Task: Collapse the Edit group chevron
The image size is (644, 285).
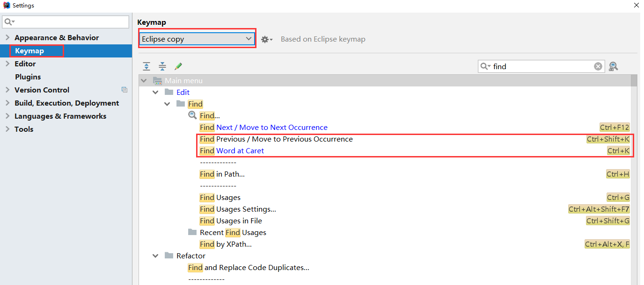Action: point(155,92)
